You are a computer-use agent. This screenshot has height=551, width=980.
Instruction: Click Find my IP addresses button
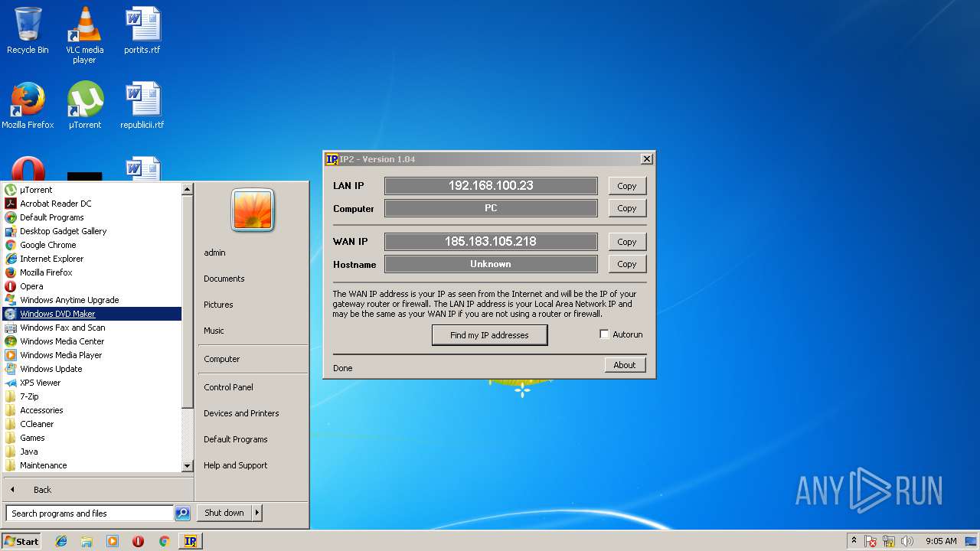(489, 335)
